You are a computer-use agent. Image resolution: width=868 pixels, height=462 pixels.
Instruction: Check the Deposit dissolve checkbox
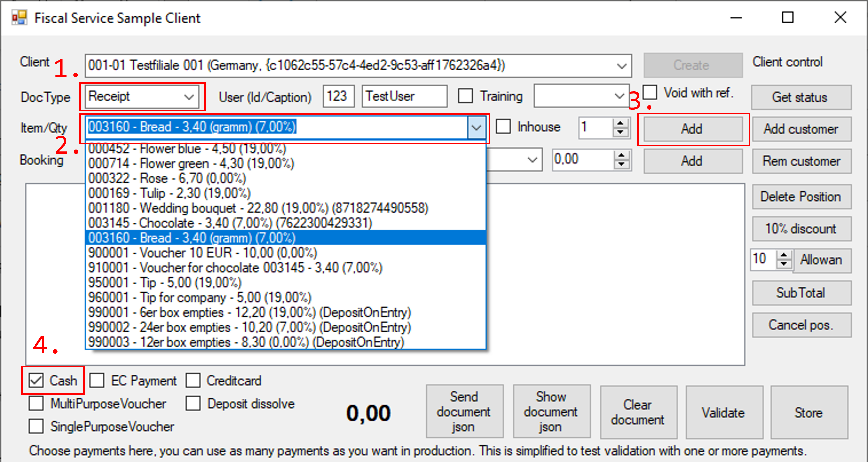click(x=193, y=403)
